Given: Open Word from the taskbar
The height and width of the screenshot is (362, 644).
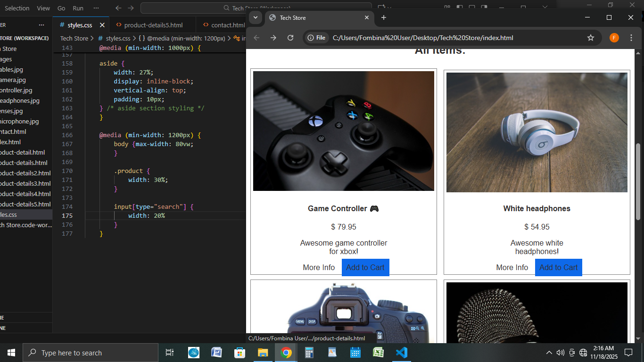Looking at the screenshot, I should tap(217, 353).
